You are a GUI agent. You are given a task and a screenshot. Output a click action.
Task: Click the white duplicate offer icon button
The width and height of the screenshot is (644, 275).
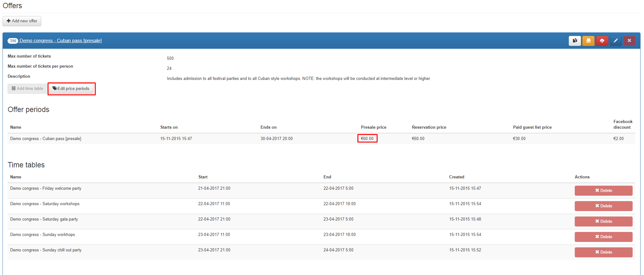click(575, 41)
